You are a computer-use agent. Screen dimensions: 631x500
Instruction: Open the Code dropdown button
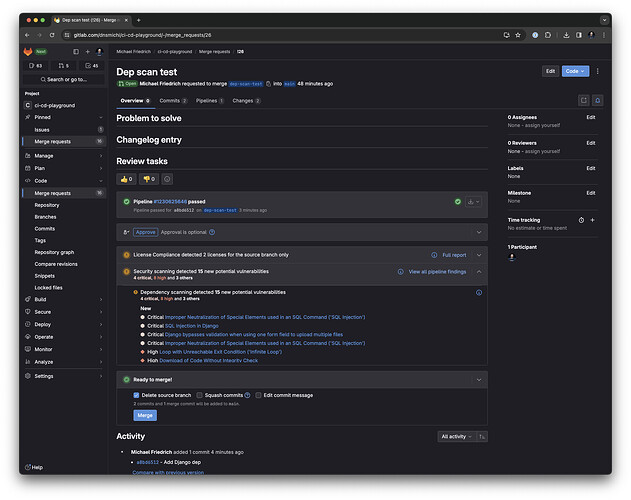click(575, 71)
